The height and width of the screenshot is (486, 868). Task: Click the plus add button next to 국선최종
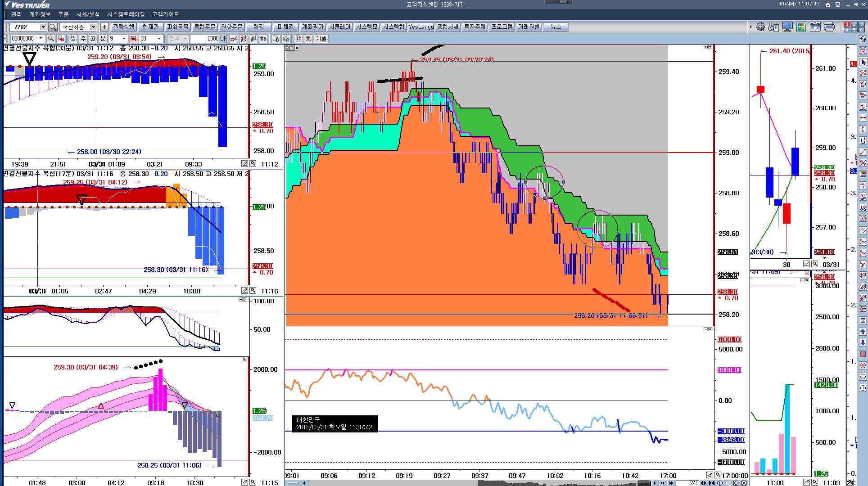[x=104, y=27]
